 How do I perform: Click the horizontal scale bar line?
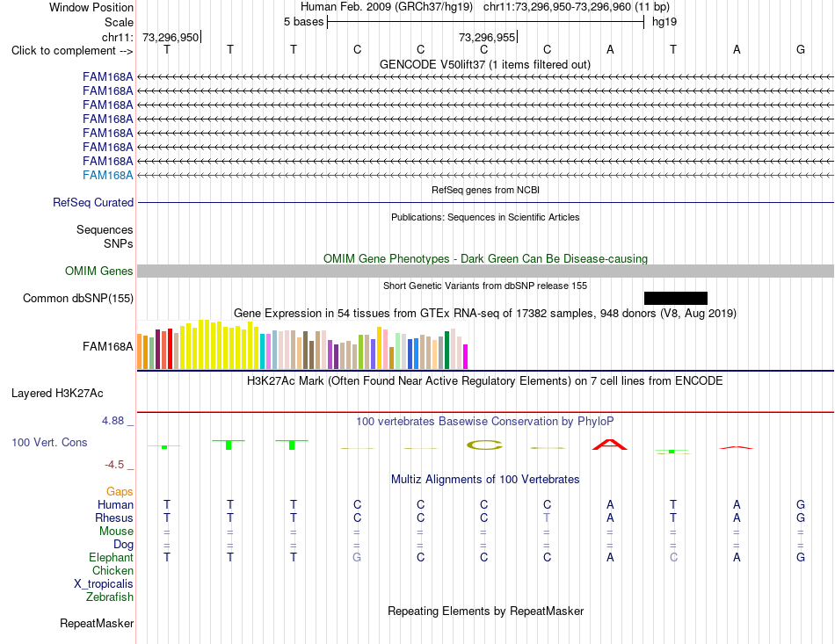click(x=486, y=22)
